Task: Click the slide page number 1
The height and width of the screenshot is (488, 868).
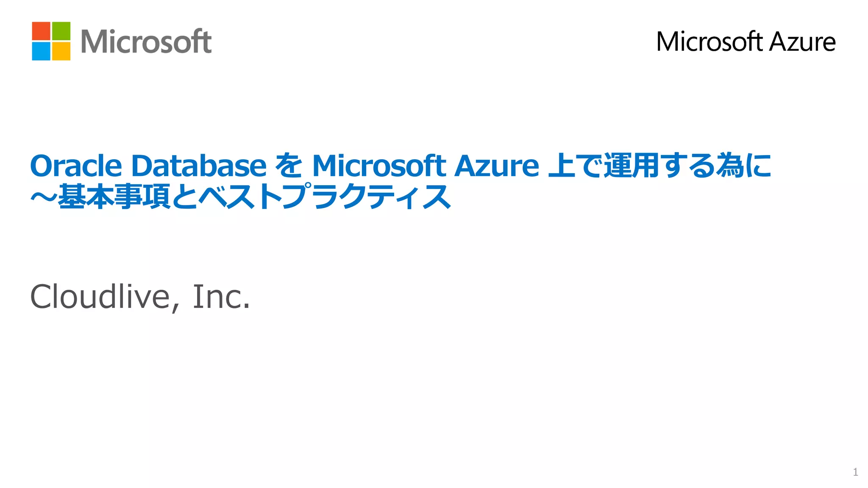Action: click(855, 472)
